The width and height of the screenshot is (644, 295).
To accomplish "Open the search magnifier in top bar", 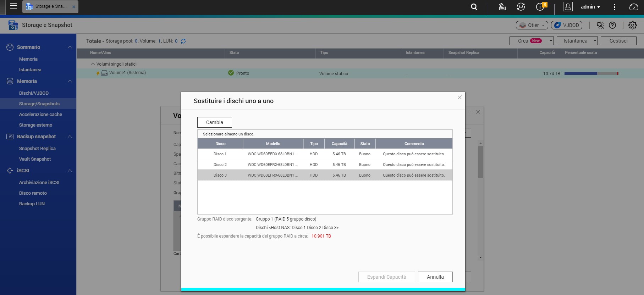I will (474, 7).
